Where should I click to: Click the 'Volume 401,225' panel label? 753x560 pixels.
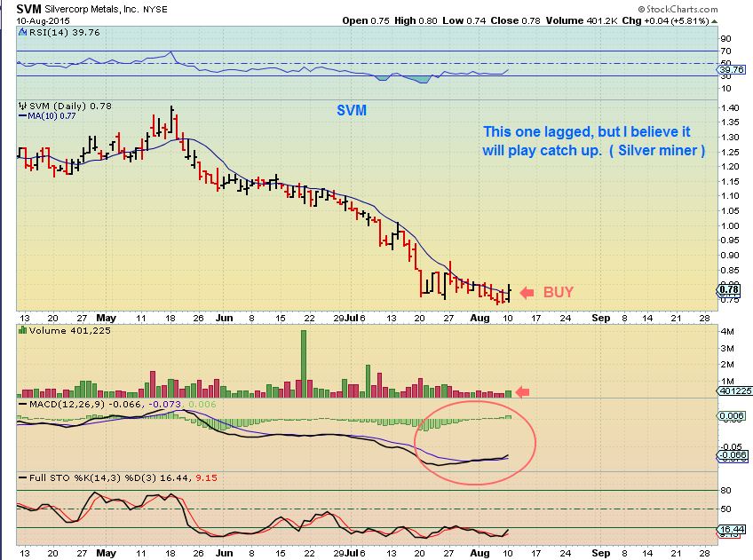coord(69,331)
